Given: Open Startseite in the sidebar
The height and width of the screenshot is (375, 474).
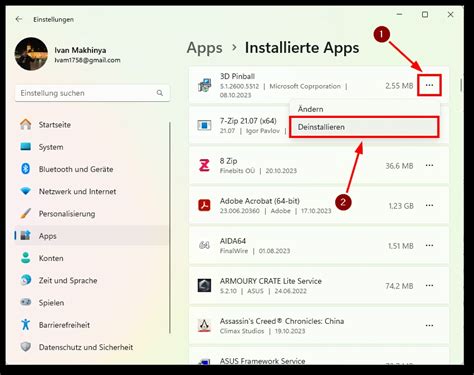Looking at the screenshot, I should [91, 125].
